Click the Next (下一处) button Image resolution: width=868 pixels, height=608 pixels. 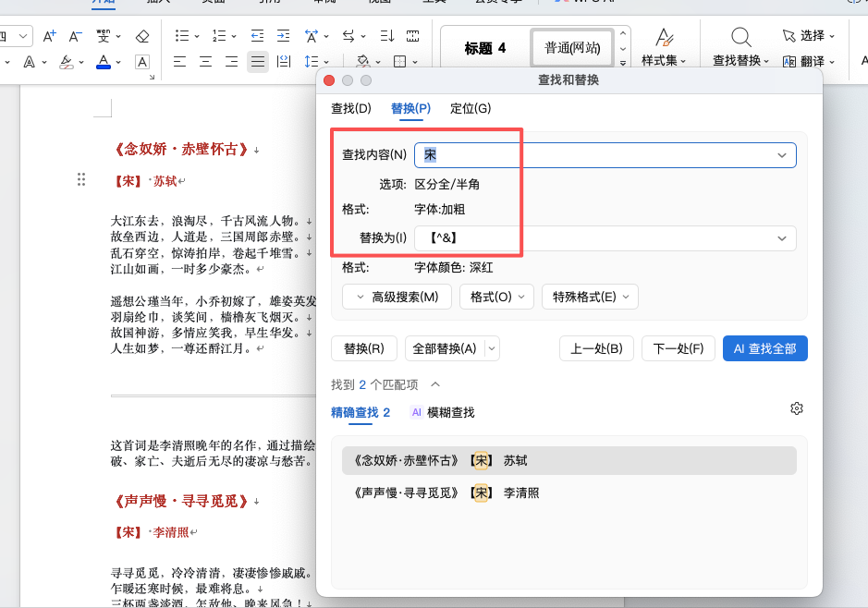point(679,349)
